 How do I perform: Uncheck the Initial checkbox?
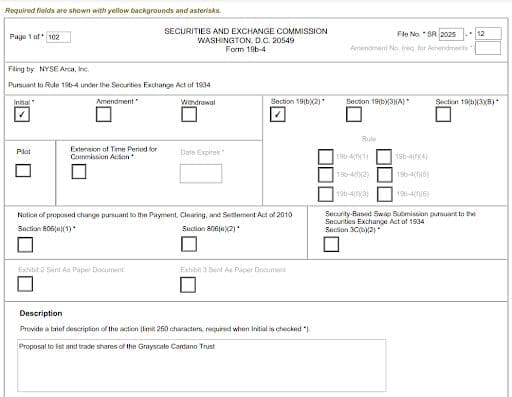pos(22,114)
